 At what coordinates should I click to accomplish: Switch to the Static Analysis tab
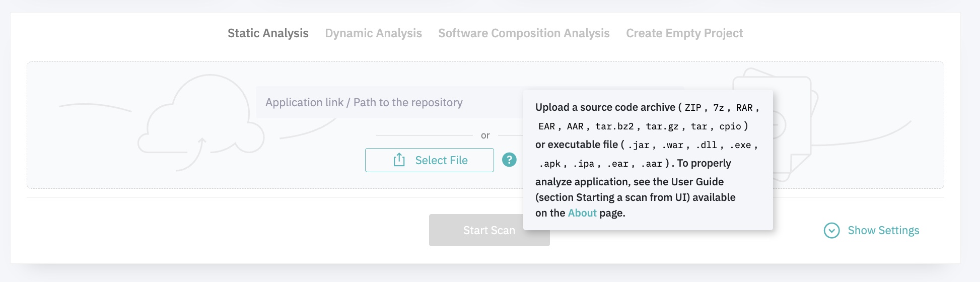(268, 33)
